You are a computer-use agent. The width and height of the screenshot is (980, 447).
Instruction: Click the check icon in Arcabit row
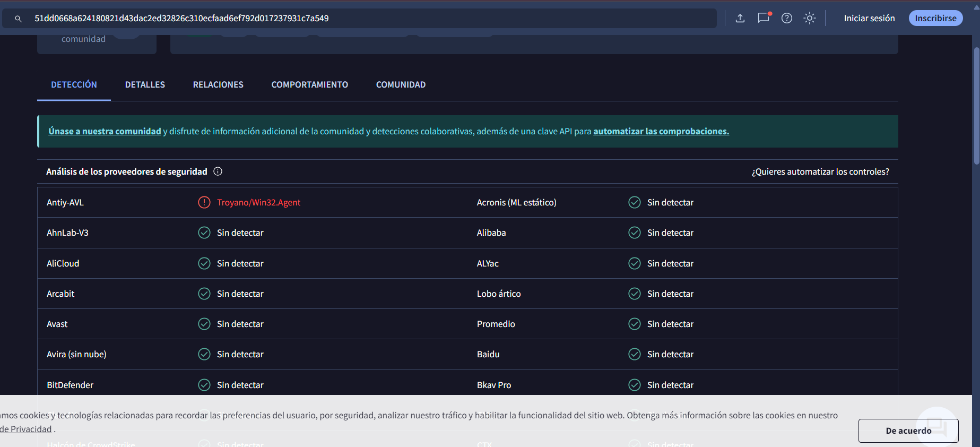coord(204,294)
